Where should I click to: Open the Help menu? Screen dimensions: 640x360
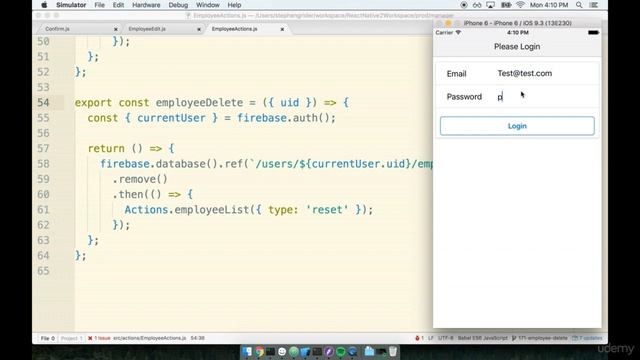[x=234, y=5]
